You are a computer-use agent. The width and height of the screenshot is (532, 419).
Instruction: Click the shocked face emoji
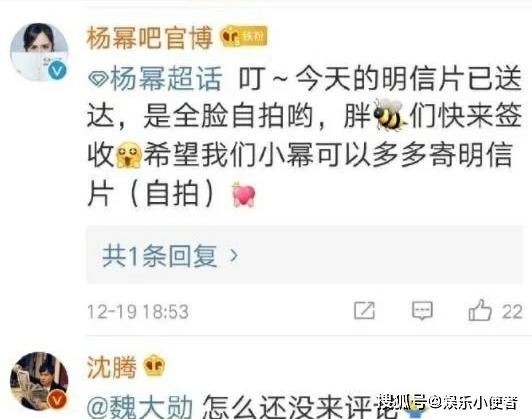(129, 155)
